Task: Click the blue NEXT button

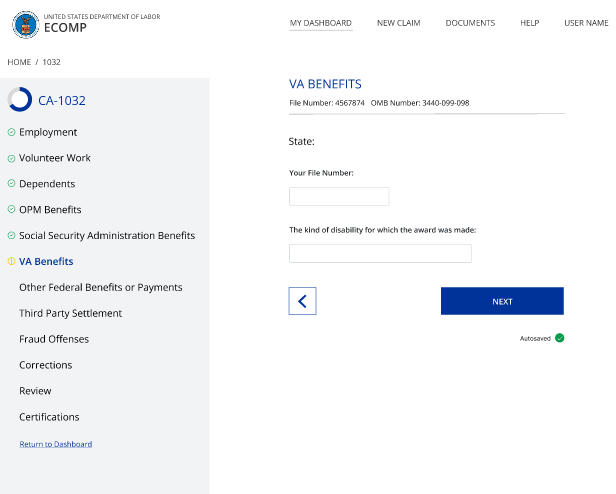Action: click(502, 301)
